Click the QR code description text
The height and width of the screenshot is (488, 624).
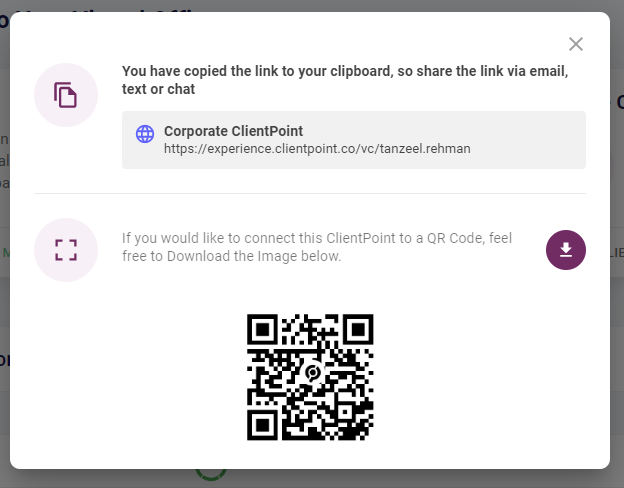pyautogui.click(x=317, y=247)
